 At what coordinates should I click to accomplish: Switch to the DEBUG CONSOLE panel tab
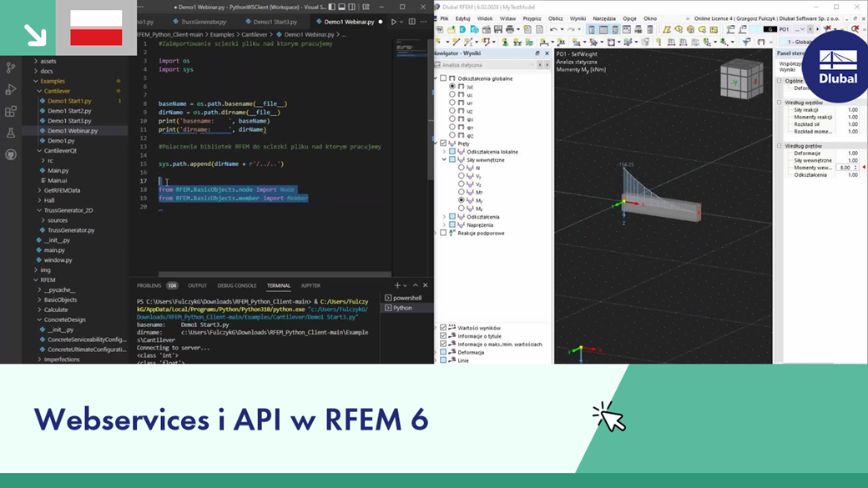237,285
